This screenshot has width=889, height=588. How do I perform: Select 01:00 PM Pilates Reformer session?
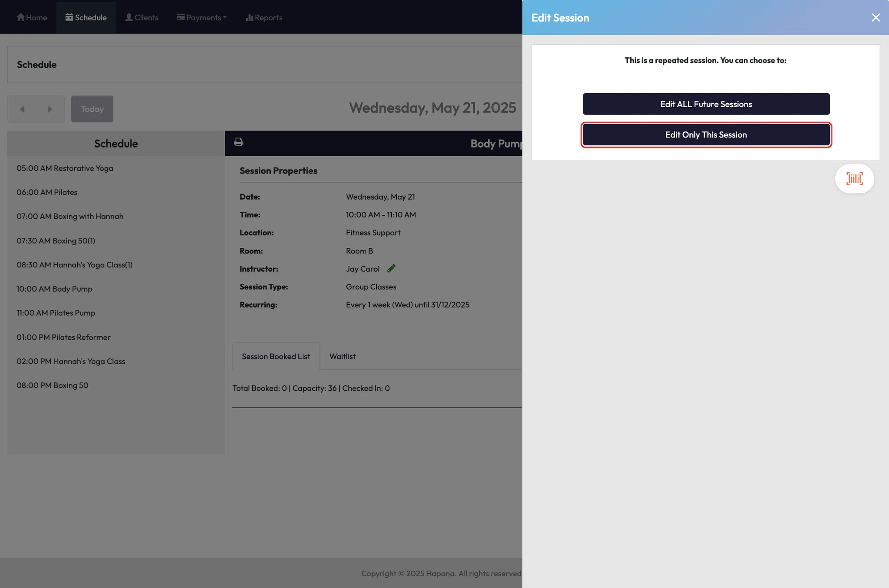63,337
